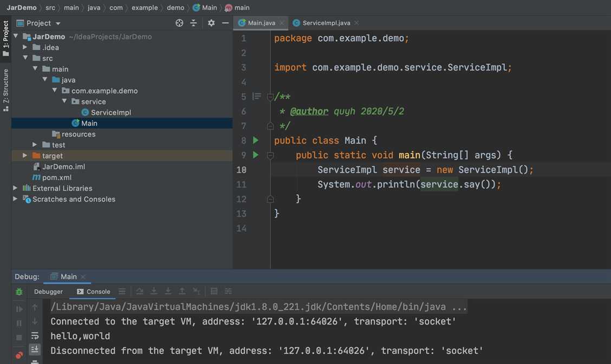
Task: Click the Trace Current Stream Chain icon
Action: [229, 291]
